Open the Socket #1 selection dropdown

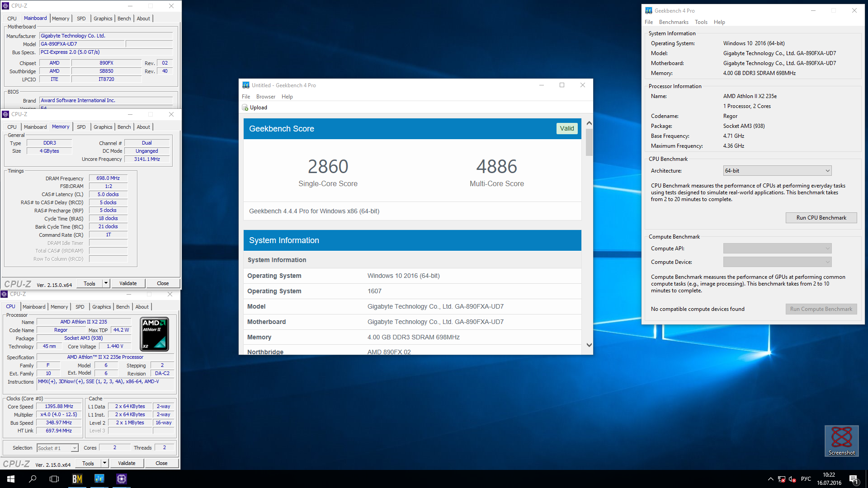coord(57,448)
